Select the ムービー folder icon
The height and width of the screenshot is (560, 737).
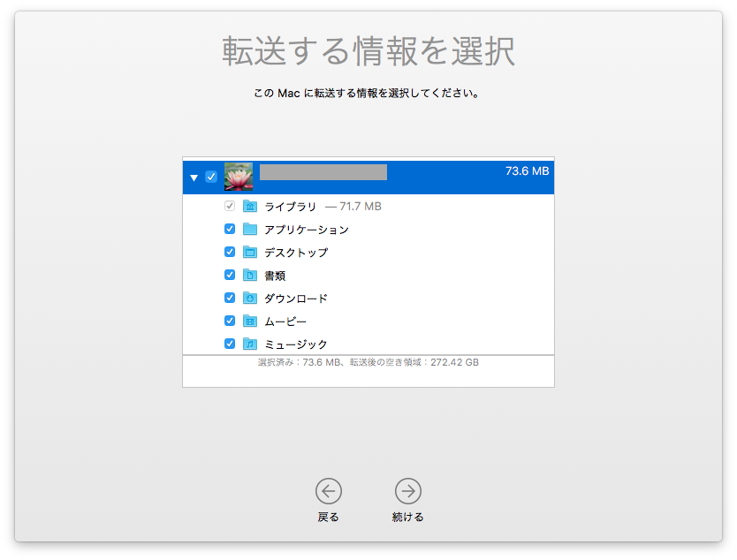pos(250,321)
